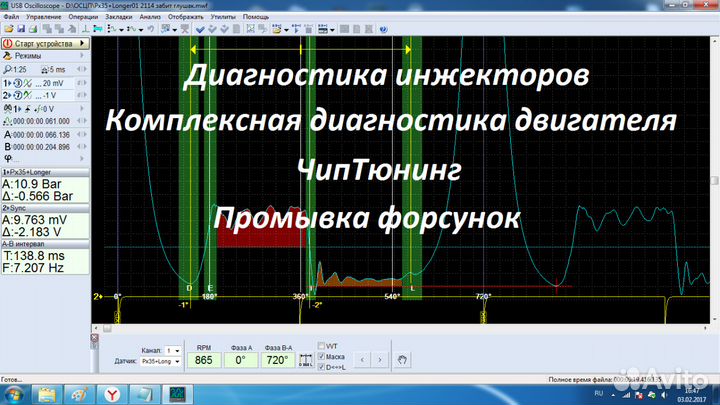Click the Фаза B-A value 720°

[277, 360]
